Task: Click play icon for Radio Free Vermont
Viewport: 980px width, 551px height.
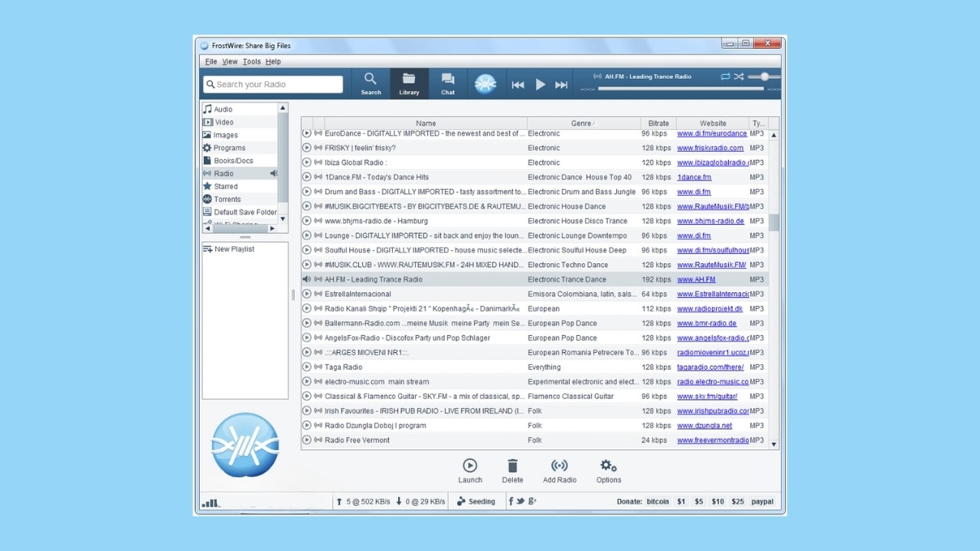Action: click(x=307, y=440)
